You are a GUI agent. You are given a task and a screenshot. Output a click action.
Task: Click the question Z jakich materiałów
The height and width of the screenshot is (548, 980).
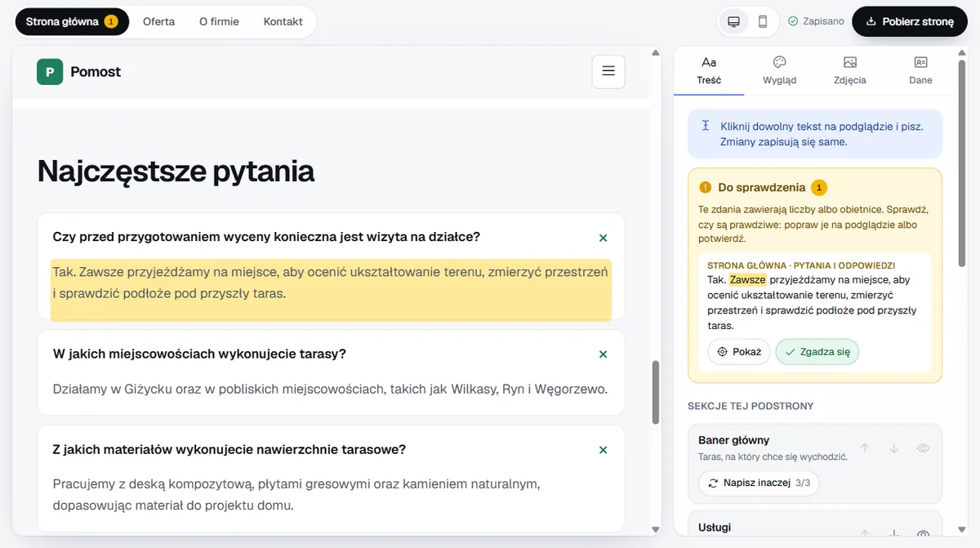[x=229, y=449]
